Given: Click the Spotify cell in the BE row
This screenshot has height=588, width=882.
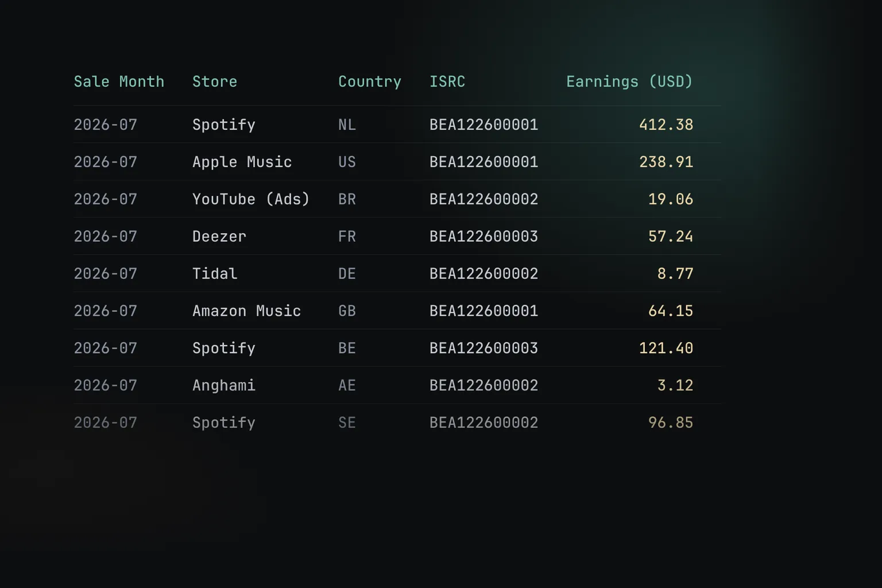Looking at the screenshot, I should (x=224, y=348).
